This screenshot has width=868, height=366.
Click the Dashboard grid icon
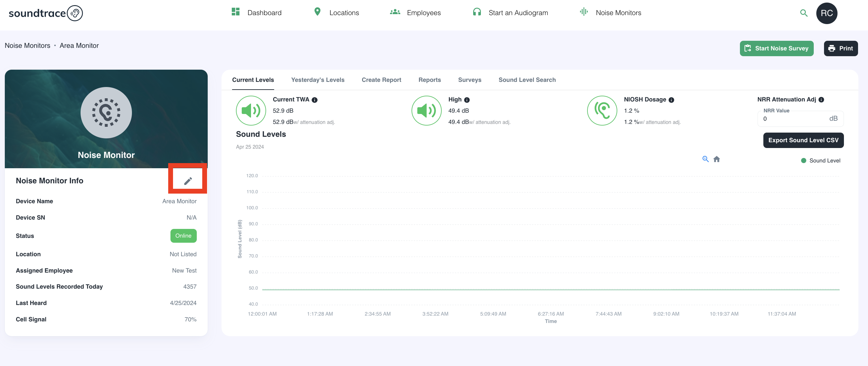click(236, 12)
